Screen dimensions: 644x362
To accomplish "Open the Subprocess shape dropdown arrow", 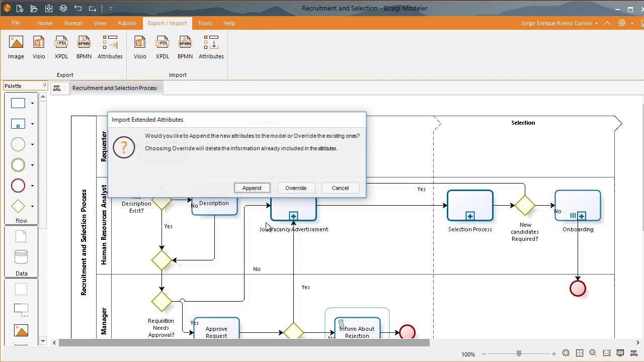I will tap(32, 124).
